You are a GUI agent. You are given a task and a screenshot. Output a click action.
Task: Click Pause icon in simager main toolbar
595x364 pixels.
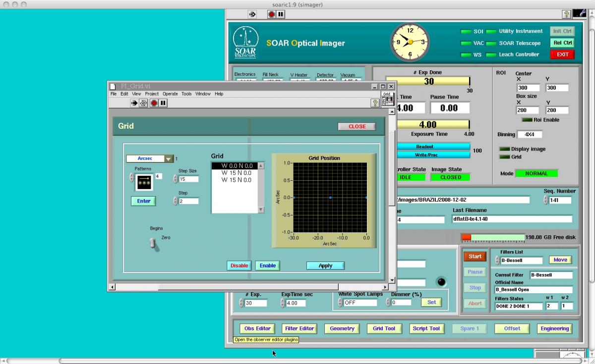pos(281,14)
